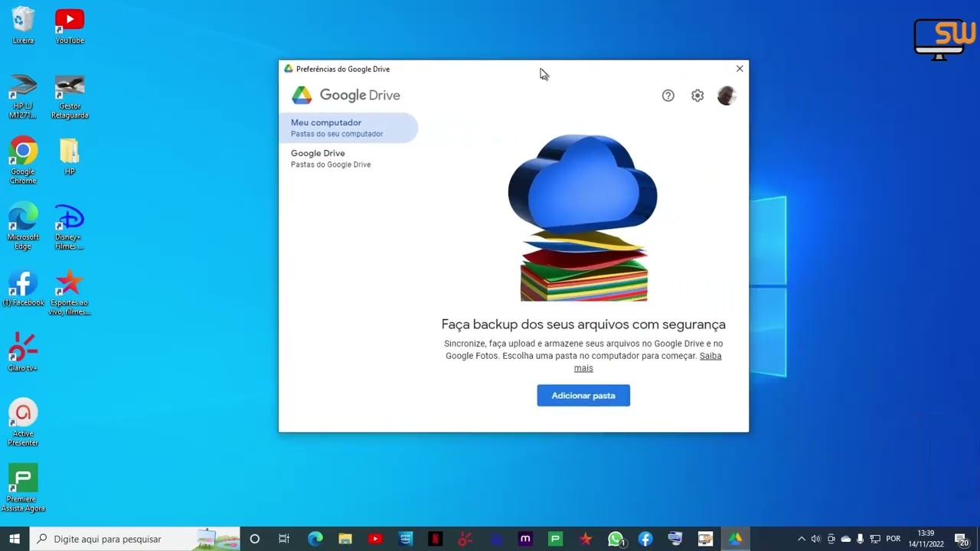Click the Google Drive taskbar icon
980x551 pixels.
tap(735, 539)
